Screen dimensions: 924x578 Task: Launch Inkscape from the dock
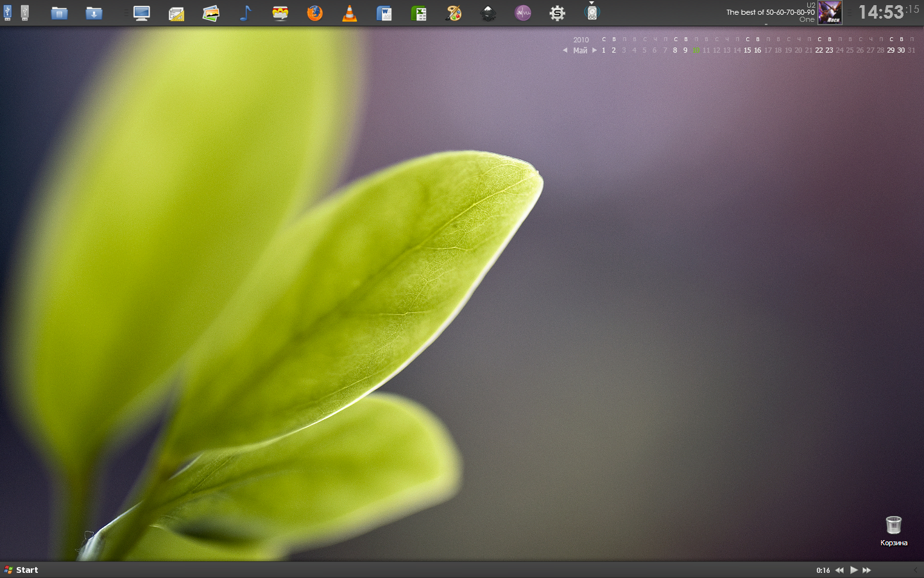tap(488, 13)
